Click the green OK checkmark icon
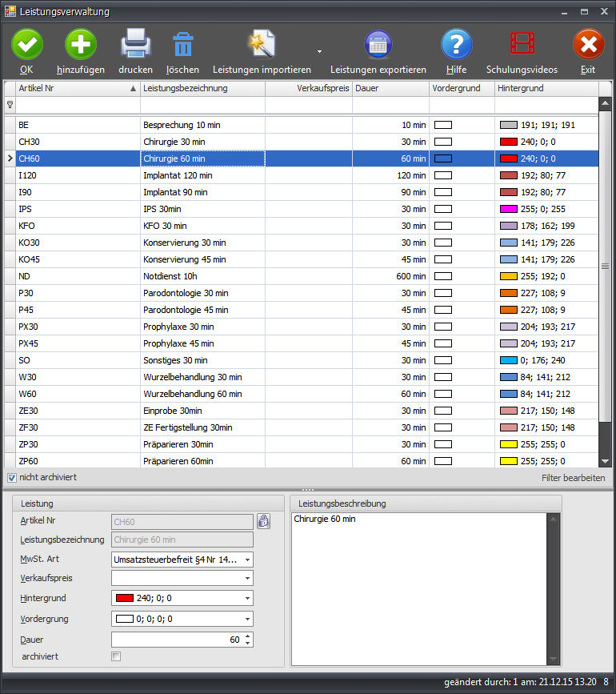 click(x=27, y=44)
